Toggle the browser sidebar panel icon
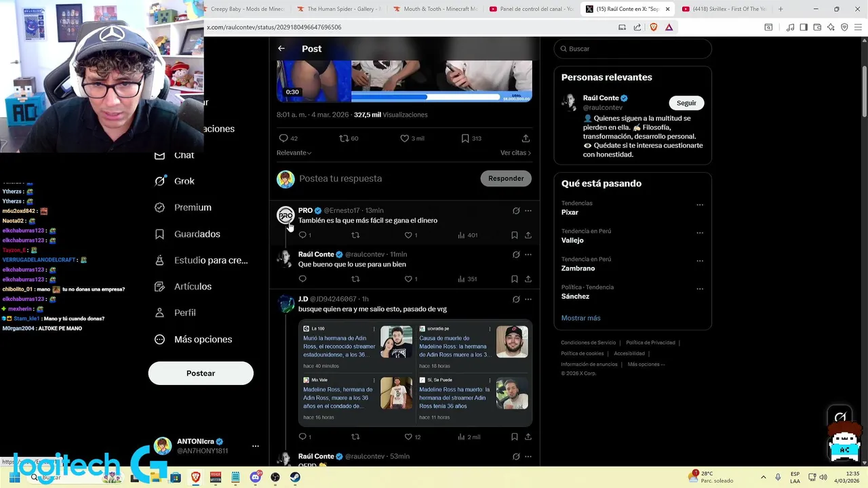 804,27
